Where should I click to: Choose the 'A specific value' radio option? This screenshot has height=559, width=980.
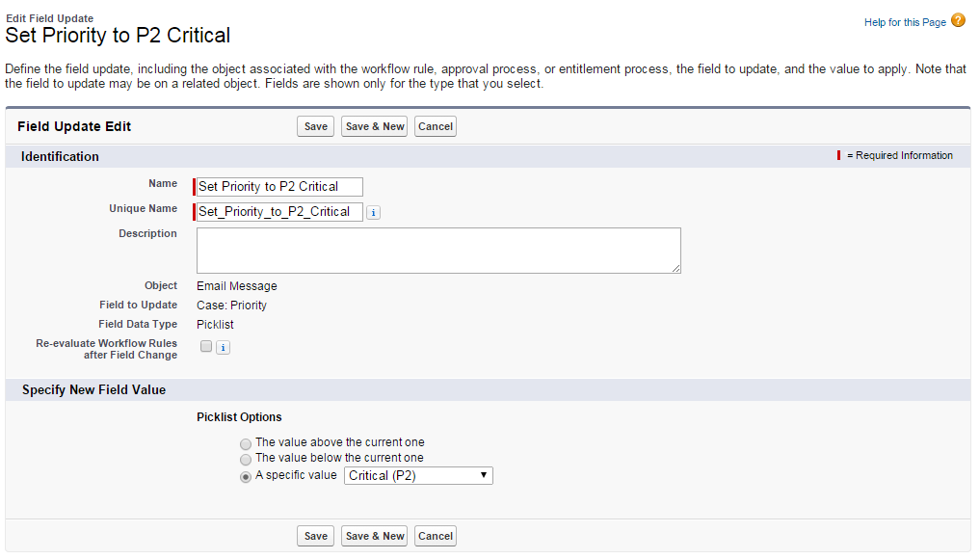(247, 476)
